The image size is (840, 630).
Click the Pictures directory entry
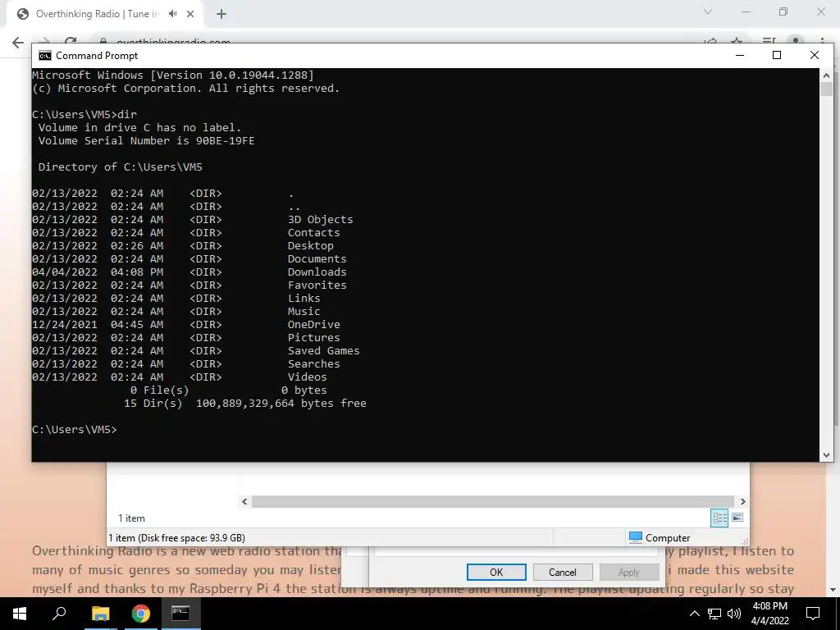[314, 338]
